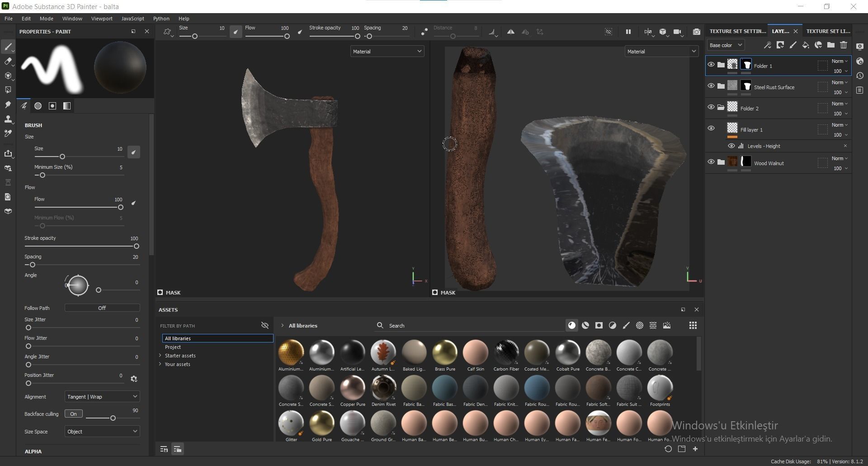Open Position Jitter settings gear
This screenshot has width=868, height=466.
[x=134, y=379]
